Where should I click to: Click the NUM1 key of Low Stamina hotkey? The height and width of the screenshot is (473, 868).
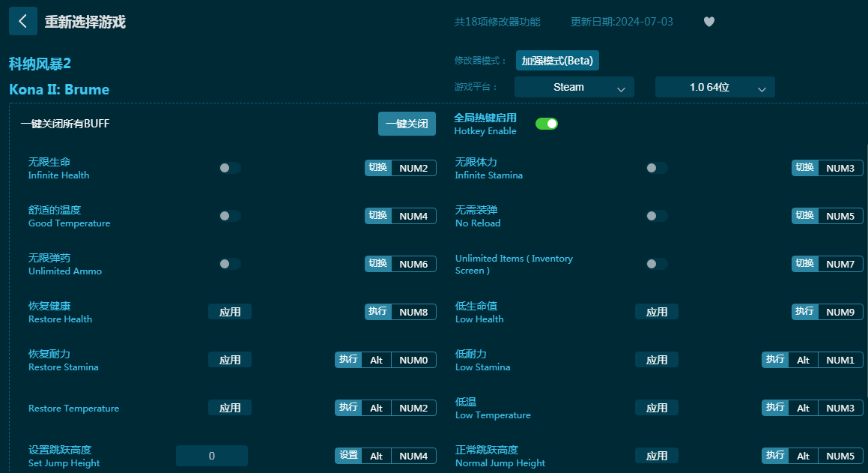click(x=840, y=360)
